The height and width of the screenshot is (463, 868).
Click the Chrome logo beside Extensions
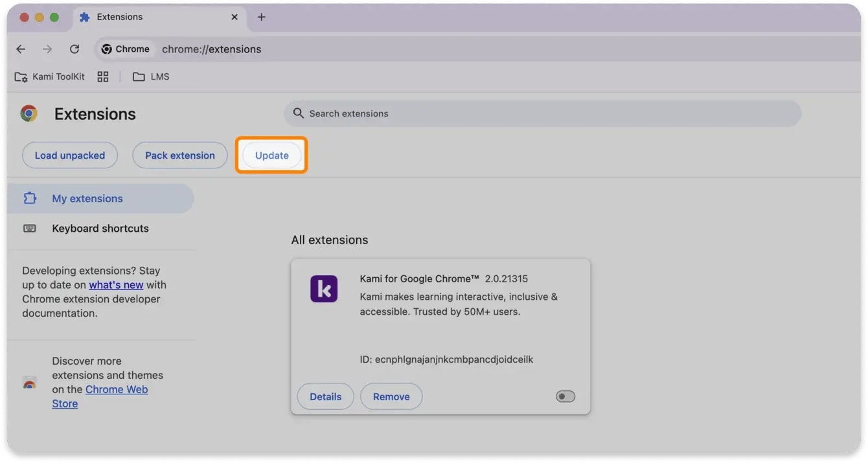[x=29, y=114]
